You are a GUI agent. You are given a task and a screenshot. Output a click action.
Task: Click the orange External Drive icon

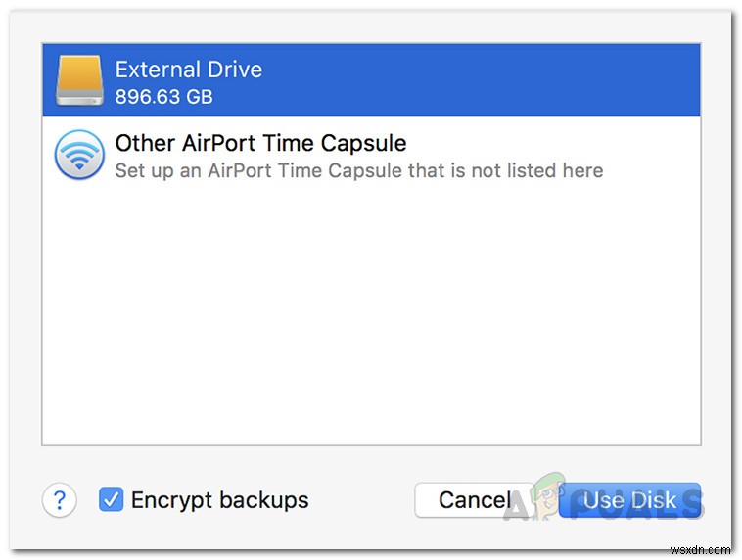click(80, 80)
